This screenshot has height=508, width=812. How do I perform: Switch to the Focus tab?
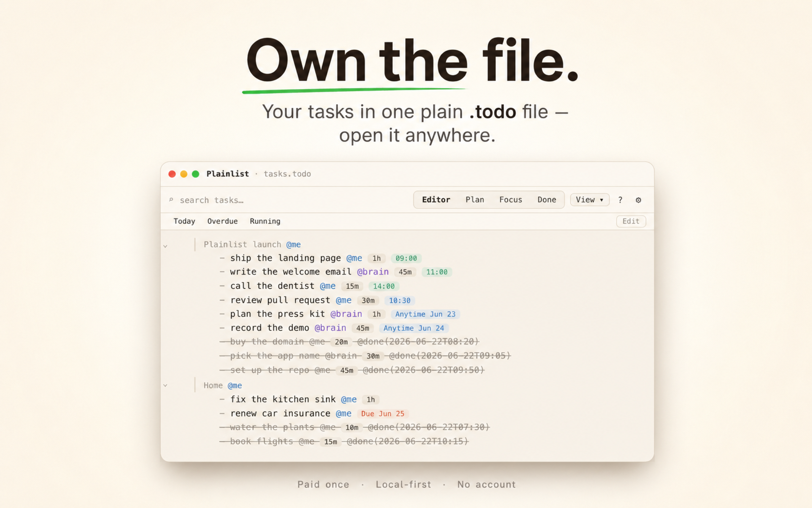(511, 200)
